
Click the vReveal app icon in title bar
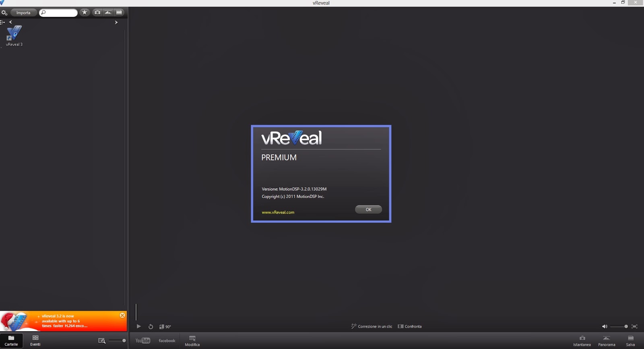coord(2,2)
